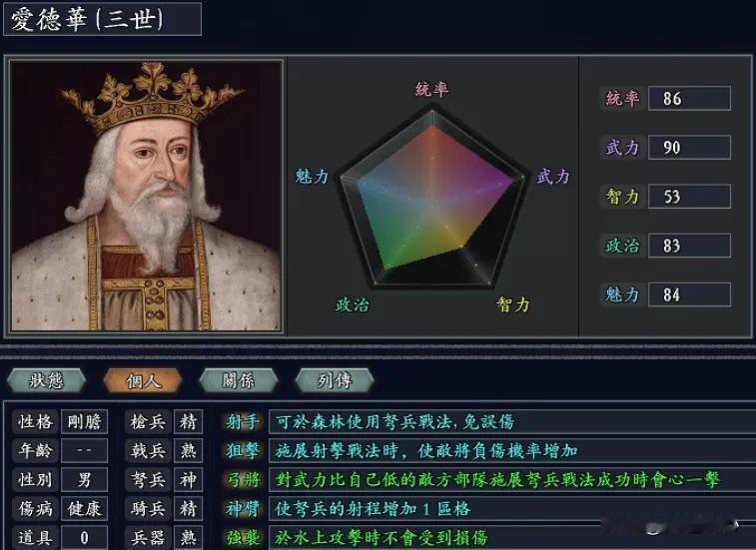Click the 魅力 value field showing 84

689,294
